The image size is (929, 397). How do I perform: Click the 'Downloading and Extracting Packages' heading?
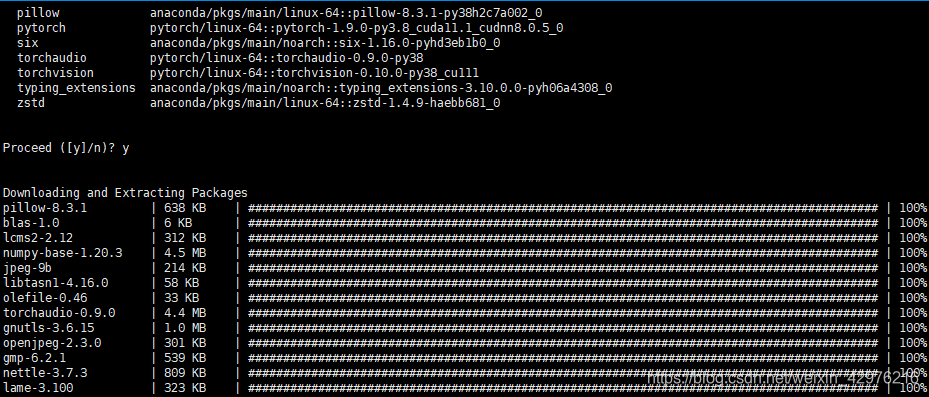(125, 193)
